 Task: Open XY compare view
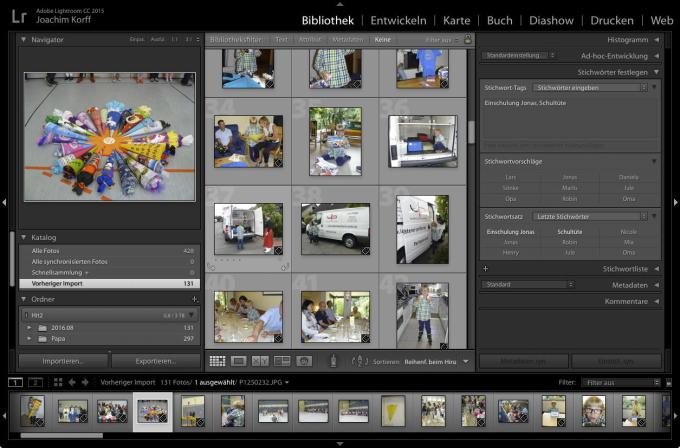click(260, 361)
